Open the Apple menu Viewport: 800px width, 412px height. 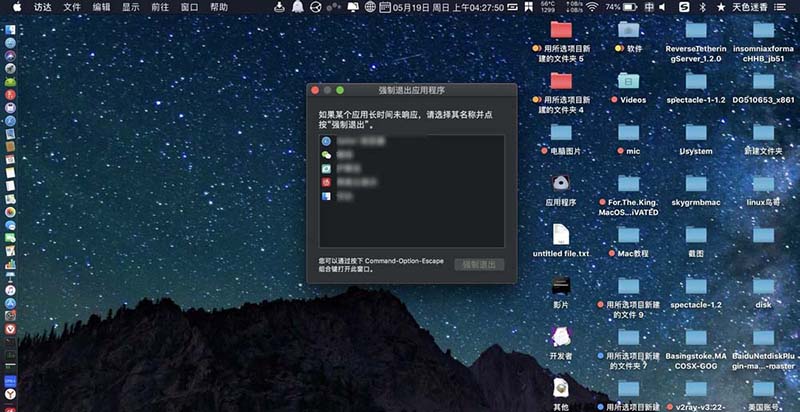point(17,7)
